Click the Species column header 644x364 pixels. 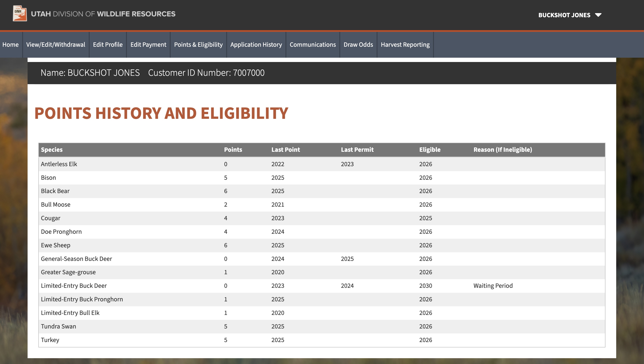click(51, 150)
